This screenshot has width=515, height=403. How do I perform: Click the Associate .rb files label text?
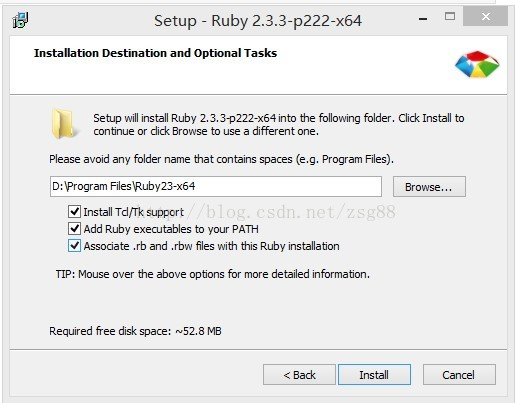pos(211,246)
